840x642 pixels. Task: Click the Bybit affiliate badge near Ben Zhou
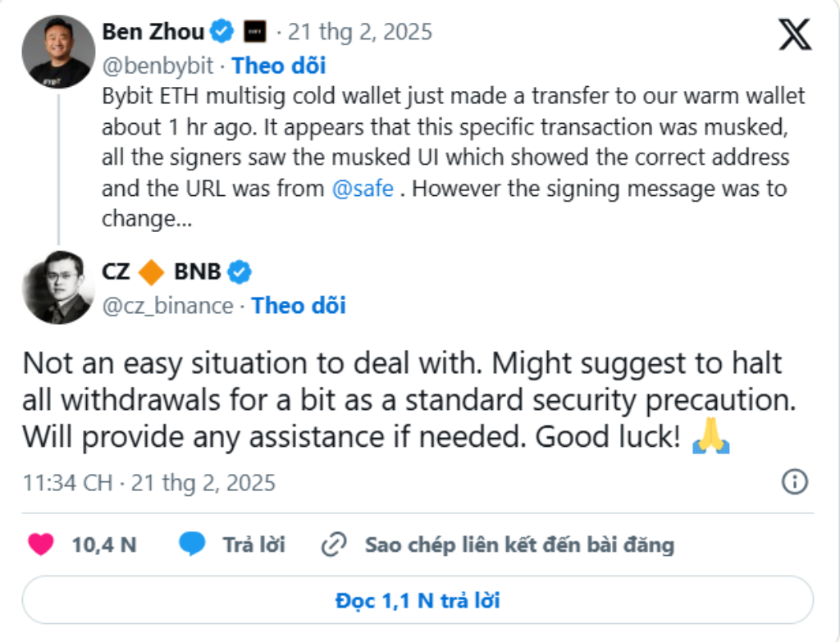[250, 33]
